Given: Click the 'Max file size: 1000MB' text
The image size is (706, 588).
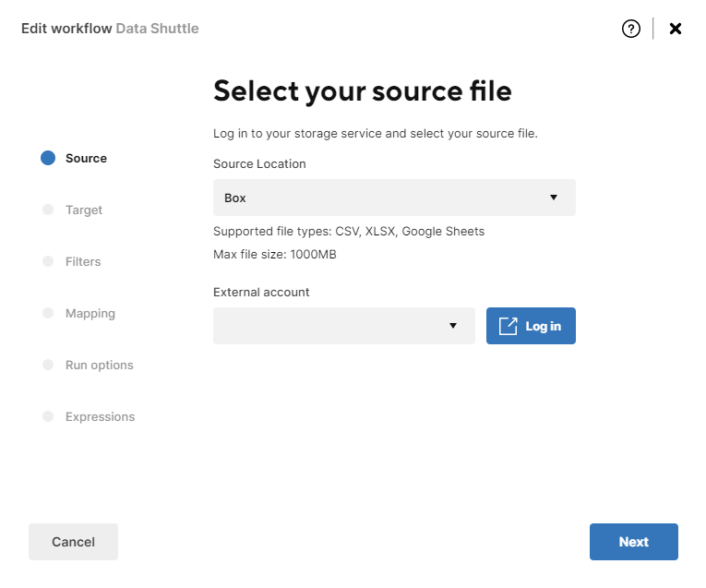Looking at the screenshot, I should [x=275, y=255].
